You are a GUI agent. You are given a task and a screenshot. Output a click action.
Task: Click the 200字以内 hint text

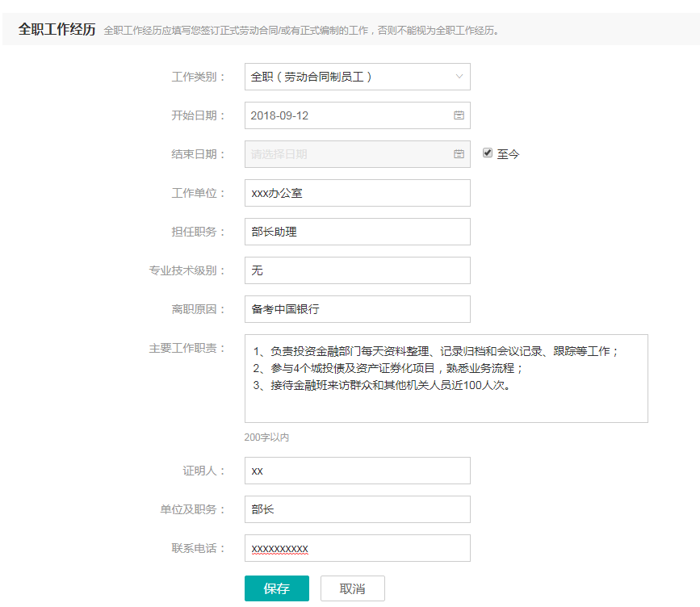tap(266, 437)
